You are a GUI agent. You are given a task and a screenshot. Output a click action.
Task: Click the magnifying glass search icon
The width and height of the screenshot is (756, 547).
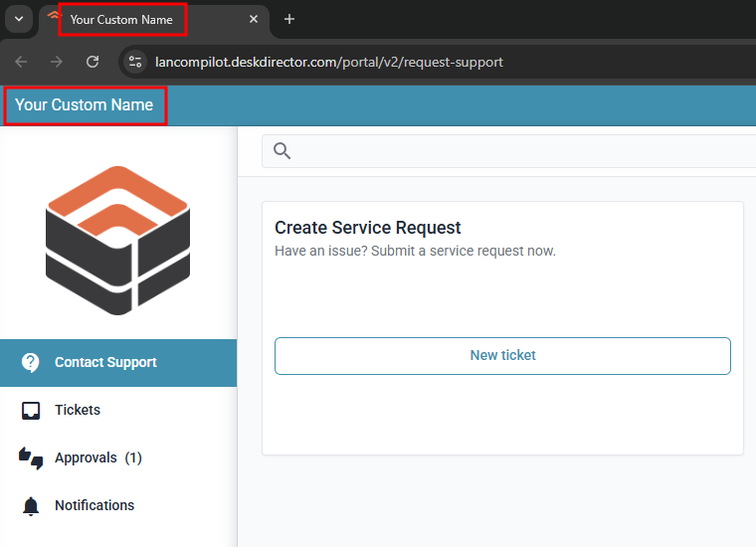[282, 151]
